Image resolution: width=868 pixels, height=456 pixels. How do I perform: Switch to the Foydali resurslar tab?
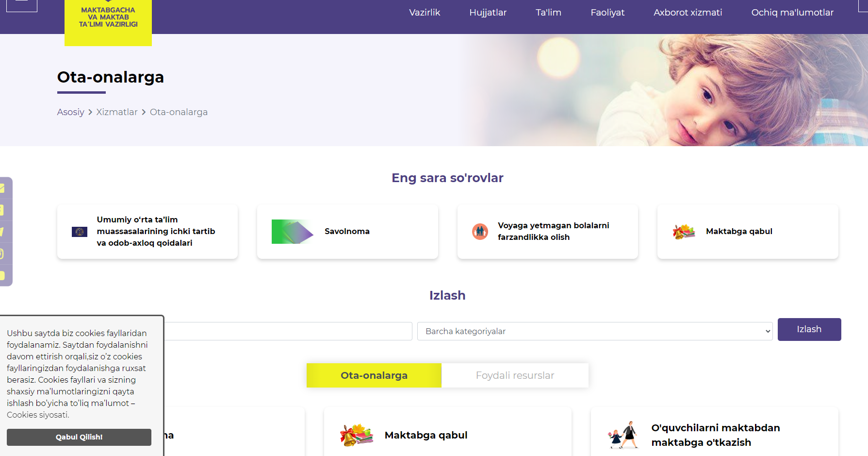[x=515, y=375]
